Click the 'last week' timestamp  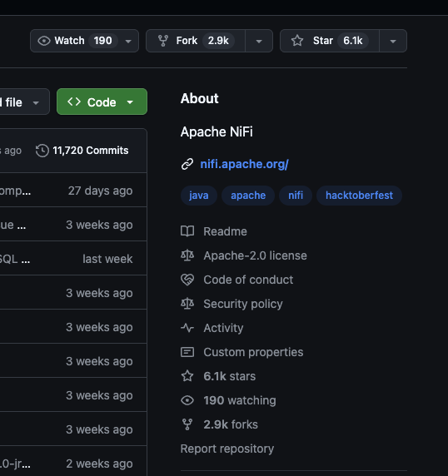(107, 259)
